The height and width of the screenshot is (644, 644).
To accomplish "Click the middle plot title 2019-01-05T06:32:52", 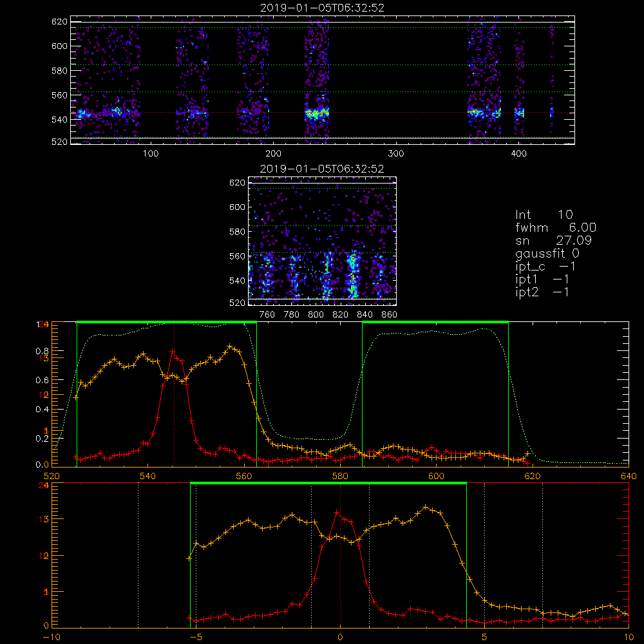I will point(322,169).
